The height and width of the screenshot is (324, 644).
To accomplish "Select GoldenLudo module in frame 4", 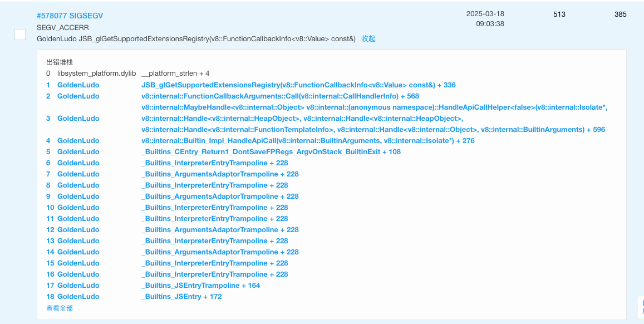I will tap(78, 140).
